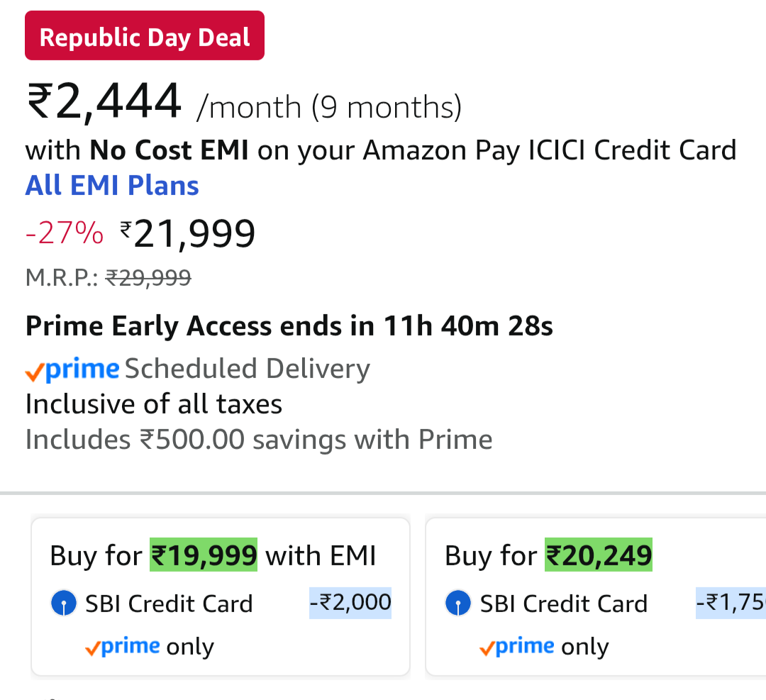Click the struck-through M.R.P. ₹29,999
Viewport: 766px width, 700px height.
pos(148,278)
